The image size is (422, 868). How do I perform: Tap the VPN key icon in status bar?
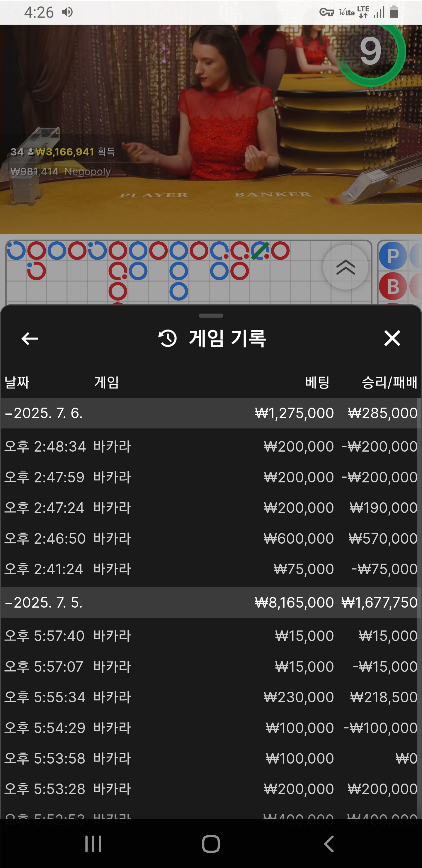tap(326, 13)
